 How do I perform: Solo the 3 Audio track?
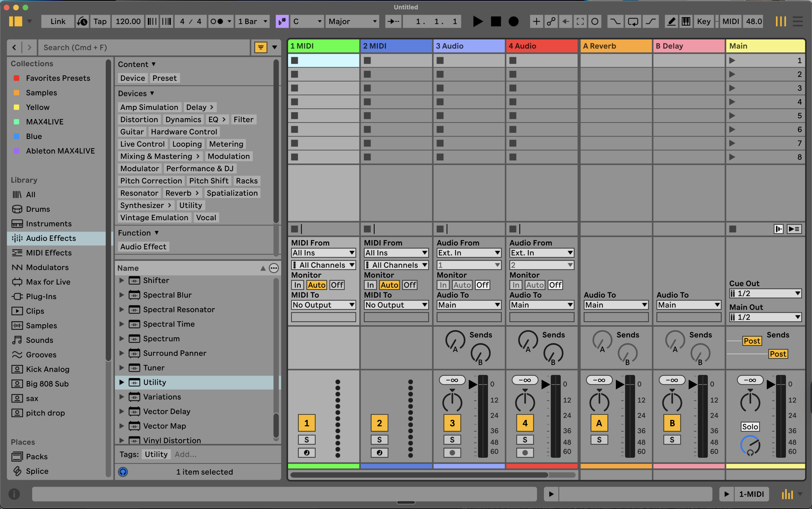(x=452, y=440)
